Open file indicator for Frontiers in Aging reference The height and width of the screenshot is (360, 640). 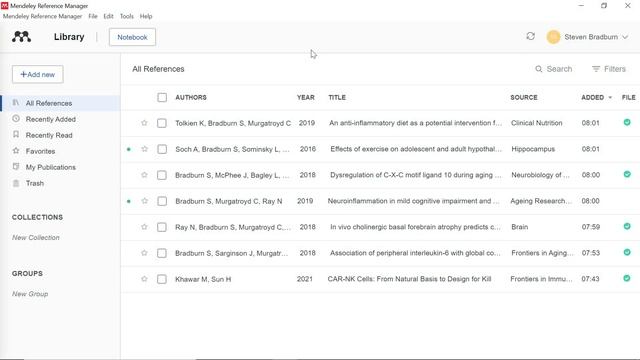click(627, 252)
